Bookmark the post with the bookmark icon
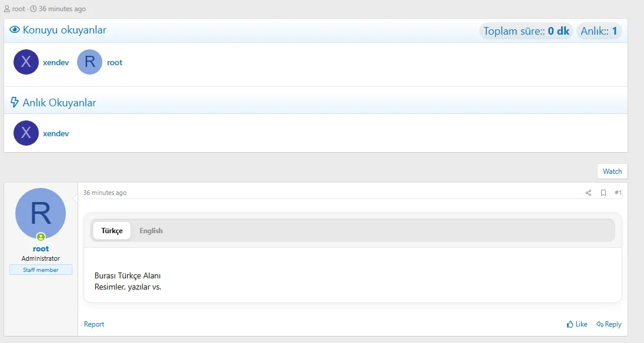This screenshot has height=343, width=644. 603,193
